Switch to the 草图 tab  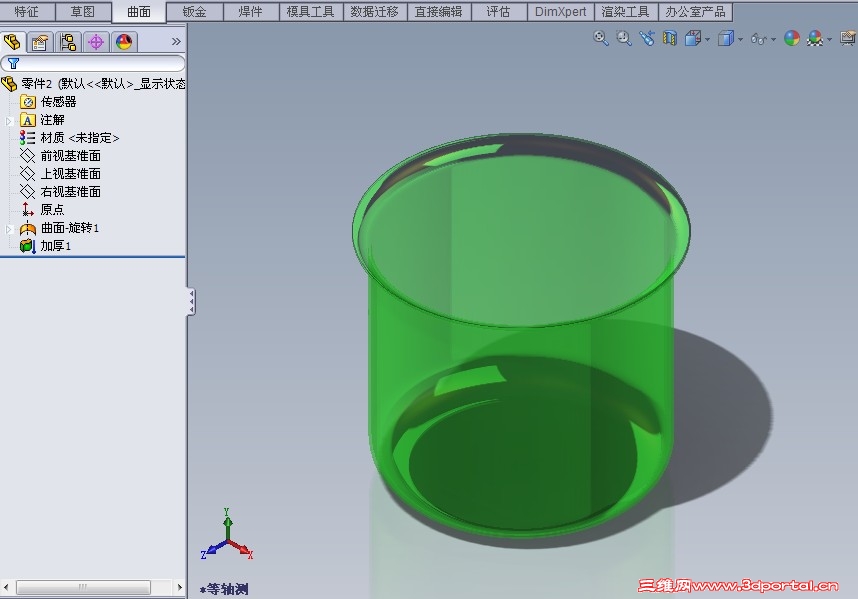pyautogui.click(x=83, y=11)
